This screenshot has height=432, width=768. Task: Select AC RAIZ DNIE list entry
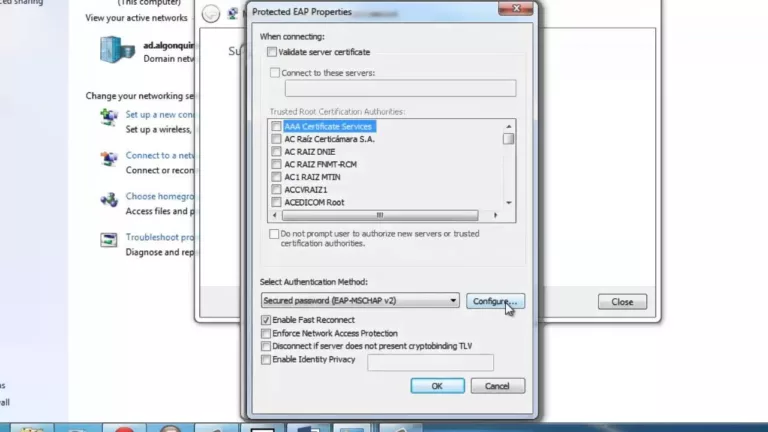point(310,152)
